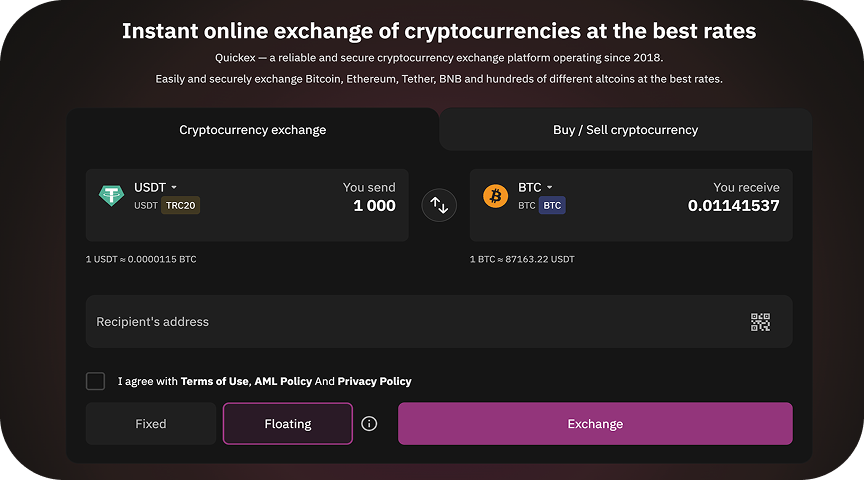This screenshot has height=480, width=864.
Task: Open the Privacy Policy link
Action: coord(374,381)
